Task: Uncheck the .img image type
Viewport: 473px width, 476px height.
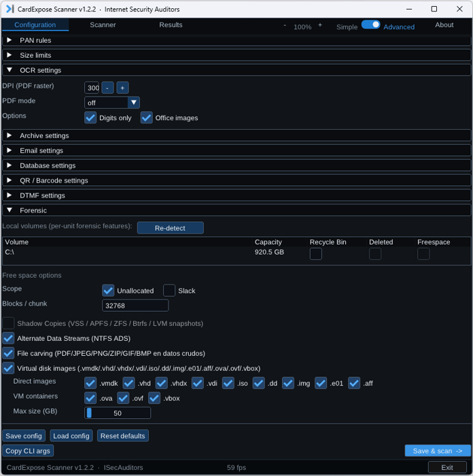Action: (x=288, y=383)
